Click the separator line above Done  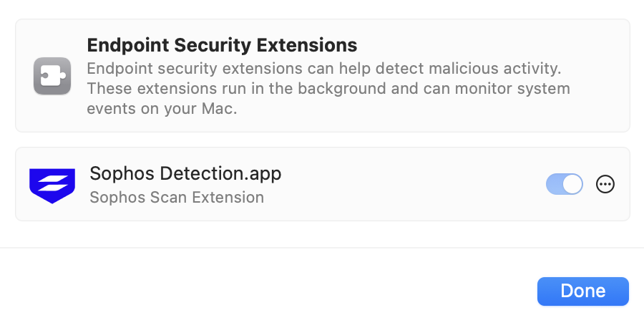click(x=322, y=248)
